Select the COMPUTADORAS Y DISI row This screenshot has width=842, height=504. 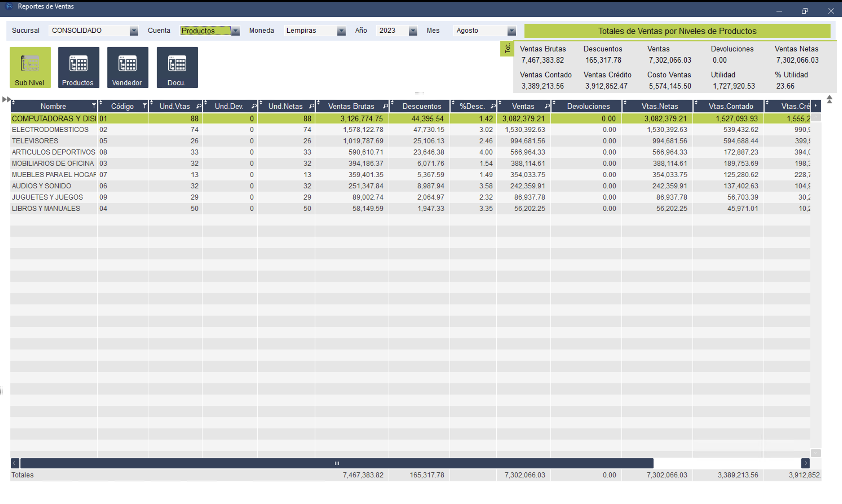coord(410,118)
